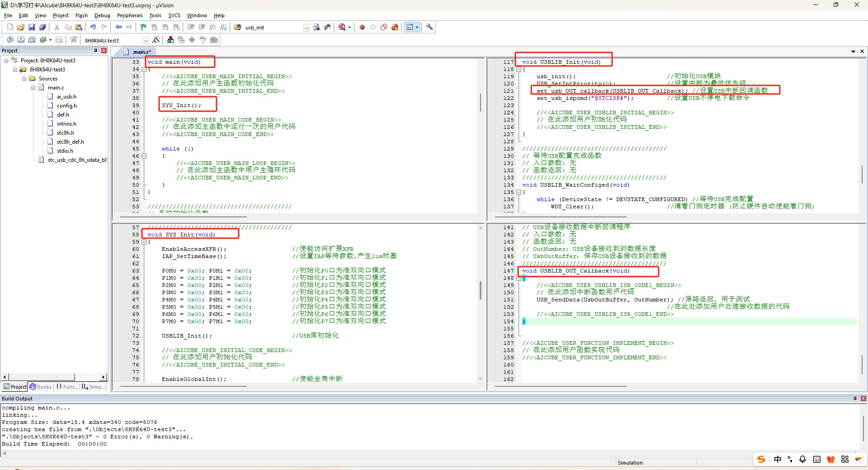Close the Project panel
The width and height of the screenshot is (868, 470).
point(104,51)
